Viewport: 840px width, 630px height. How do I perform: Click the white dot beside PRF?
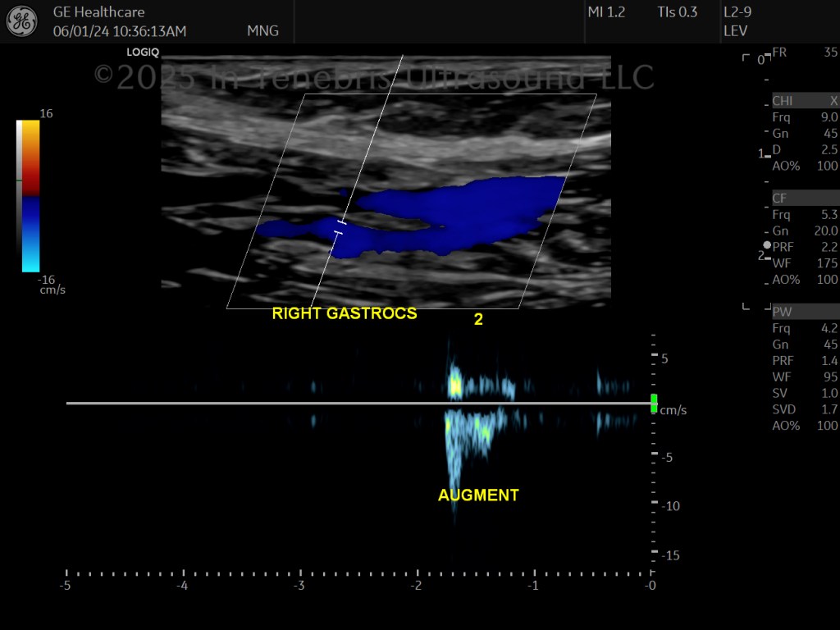point(767,244)
